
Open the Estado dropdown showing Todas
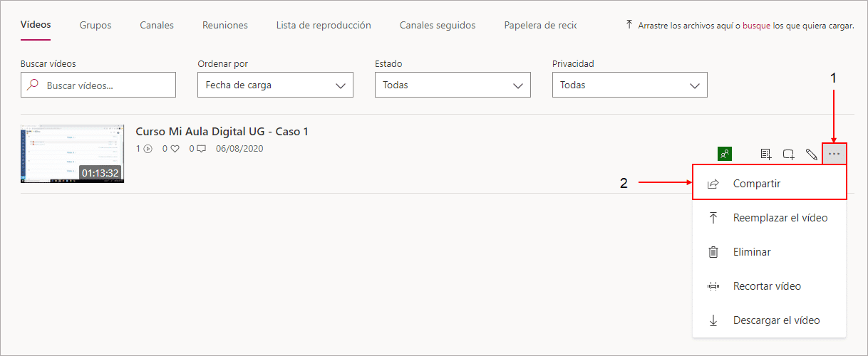pos(453,85)
